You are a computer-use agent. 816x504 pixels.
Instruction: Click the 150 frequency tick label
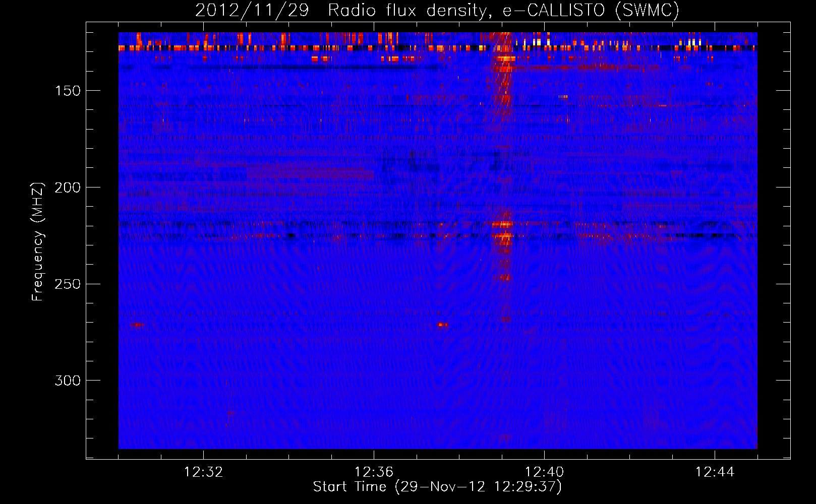pos(68,91)
